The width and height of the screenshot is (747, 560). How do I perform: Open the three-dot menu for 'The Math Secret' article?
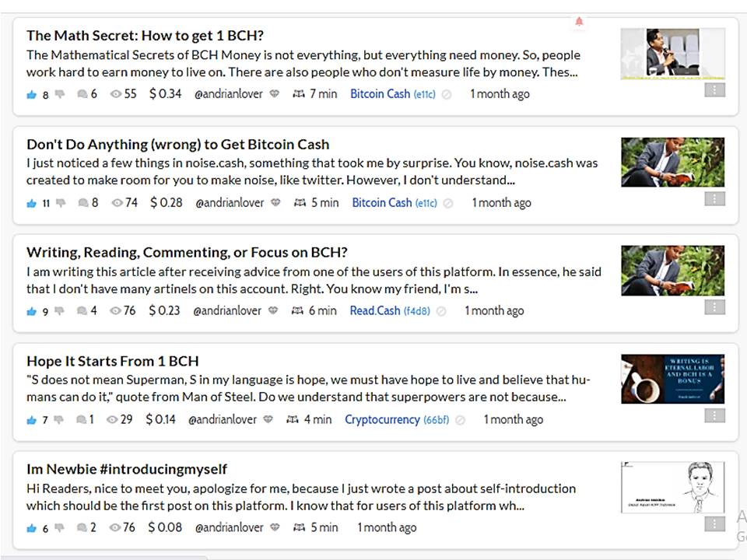coord(714,90)
